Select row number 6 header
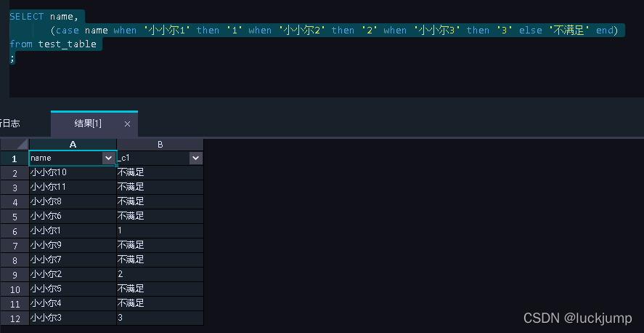 click(x=15, y=231)
